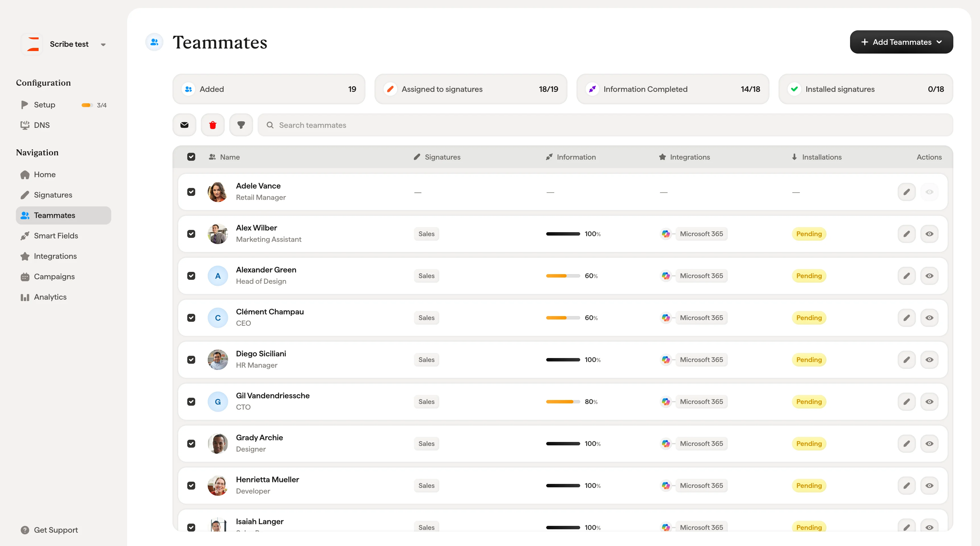This screenshot has width=980, height=546.
Task: Open Analytics in navigation
Action: pos(64,297)
